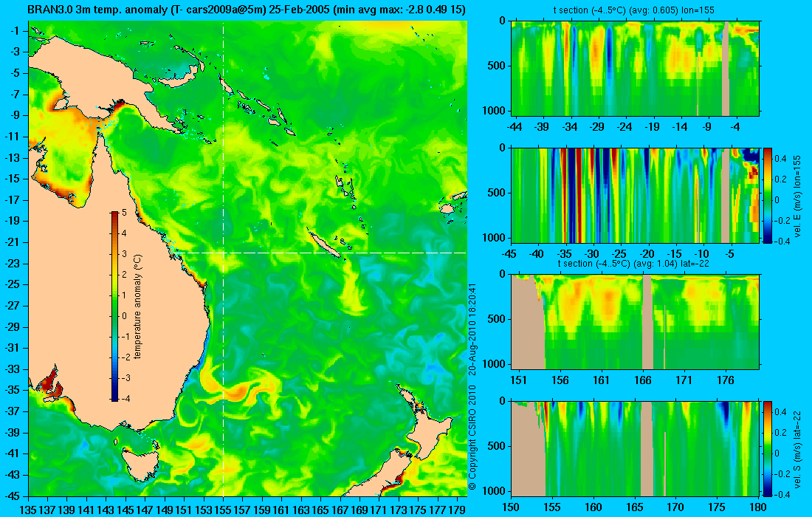The image size is (812, 517).
Task: Click the '-21' tick on main map y-axis
Action: tap(12, 242)
